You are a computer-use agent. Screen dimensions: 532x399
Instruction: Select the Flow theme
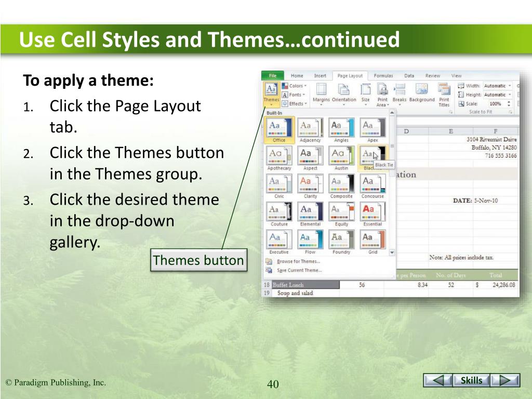[310, 242]
